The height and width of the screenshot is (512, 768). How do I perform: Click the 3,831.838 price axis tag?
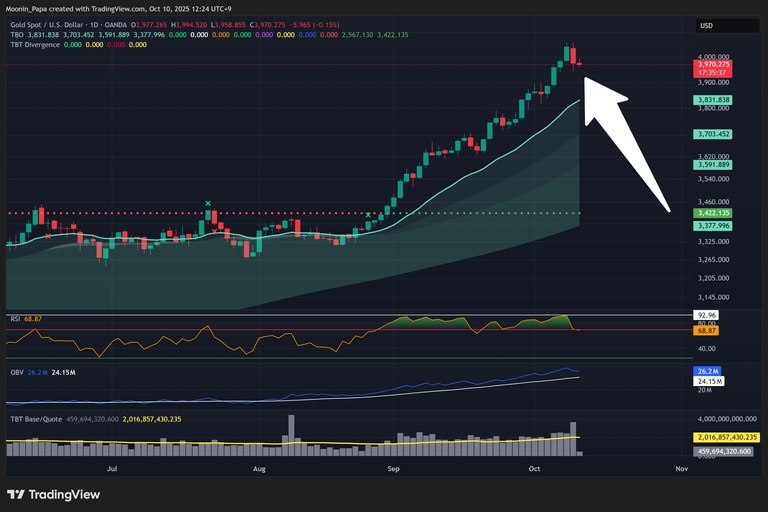715,101
